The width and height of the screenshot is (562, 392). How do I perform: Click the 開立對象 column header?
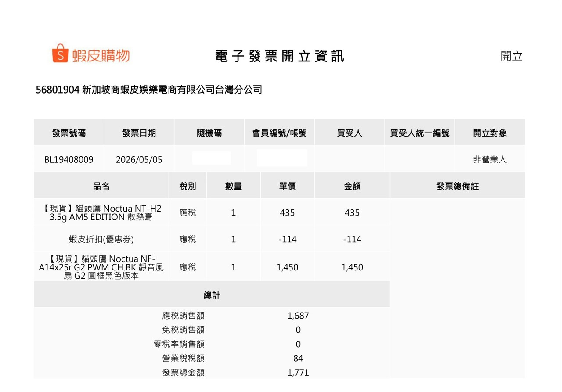click(x=490, y=133)
